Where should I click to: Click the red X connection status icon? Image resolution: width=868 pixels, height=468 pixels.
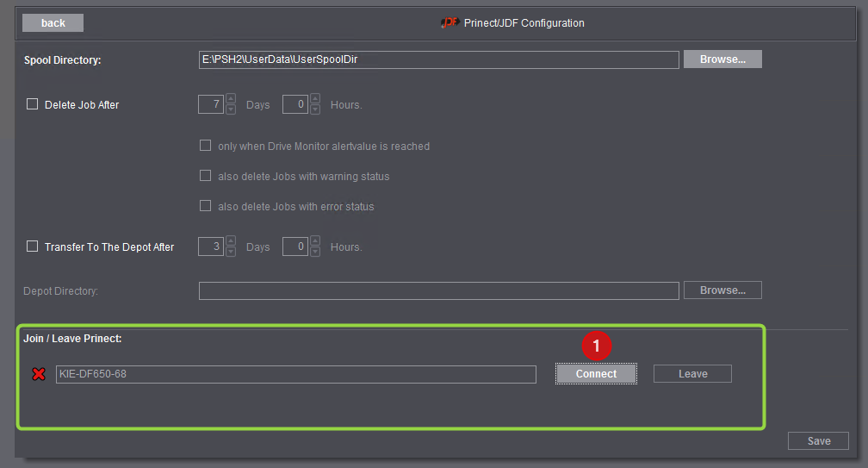(39, 374)
